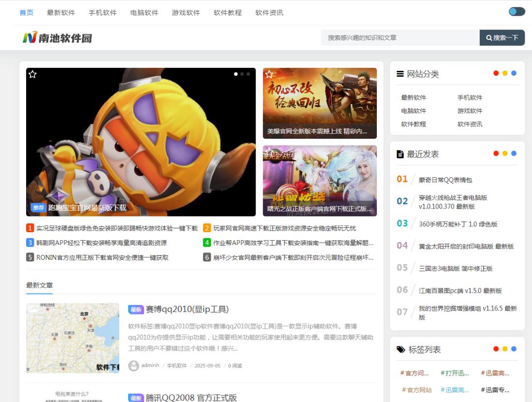Open the 电脑软件 navigation menu
The height and width of the screenshot is (402, 532).
click(144, 12)
